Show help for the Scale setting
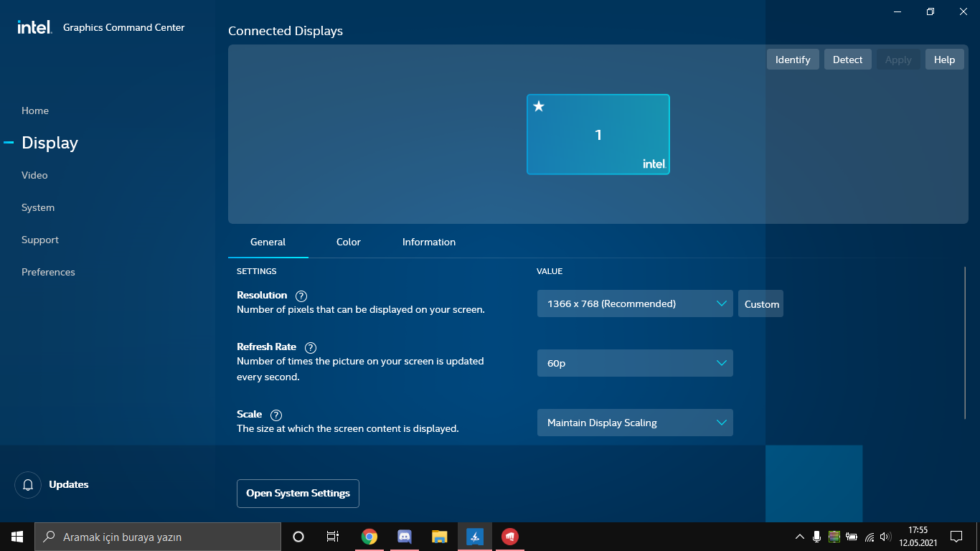The width and height of the screenshot is (980, 551). pyautogui.click(x=276, y=415)
